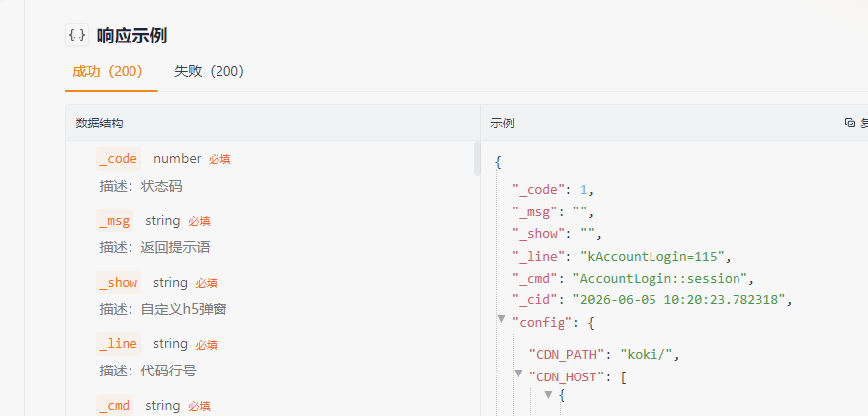Click the curly braces icon beside 响应示例

point(77,35)
